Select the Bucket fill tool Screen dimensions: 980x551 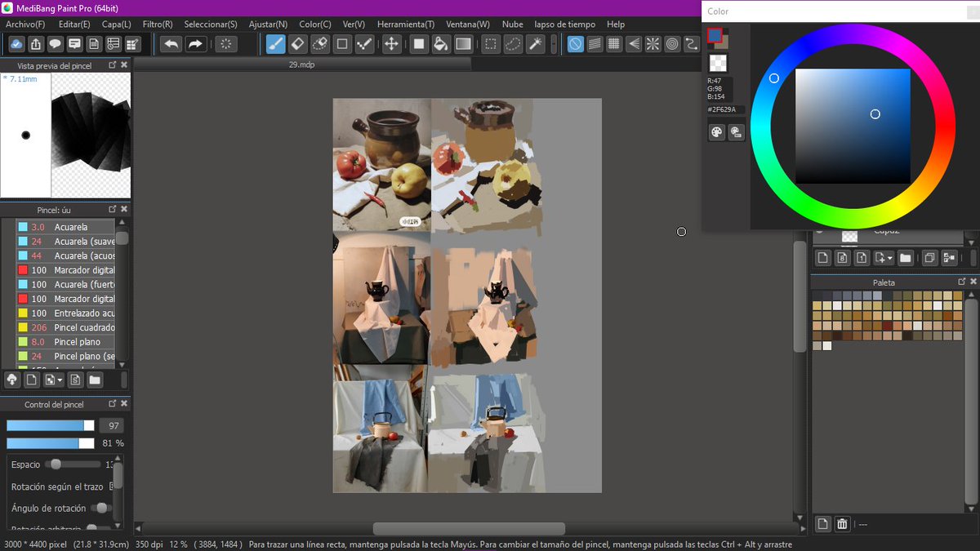(x=441, y=44)
